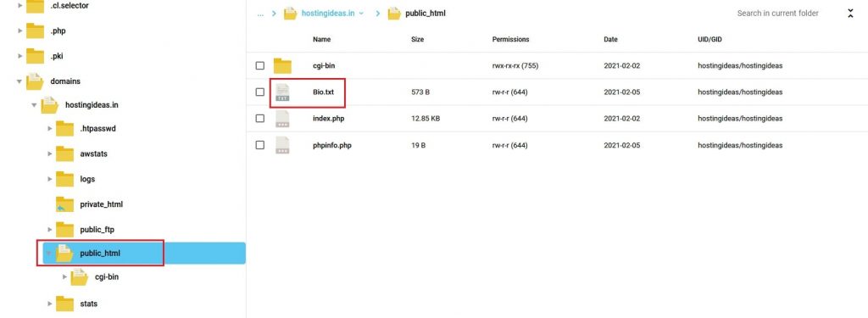
Task: Select the domains tree label
Action: click(x=65, y=81)
